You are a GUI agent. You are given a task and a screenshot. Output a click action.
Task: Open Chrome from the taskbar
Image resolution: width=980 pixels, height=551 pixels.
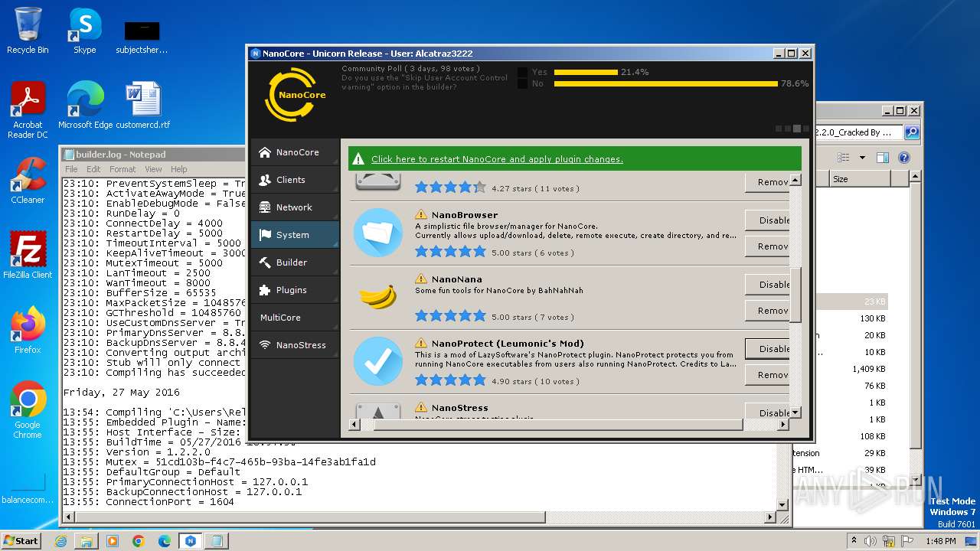click(x=139, y=541)
